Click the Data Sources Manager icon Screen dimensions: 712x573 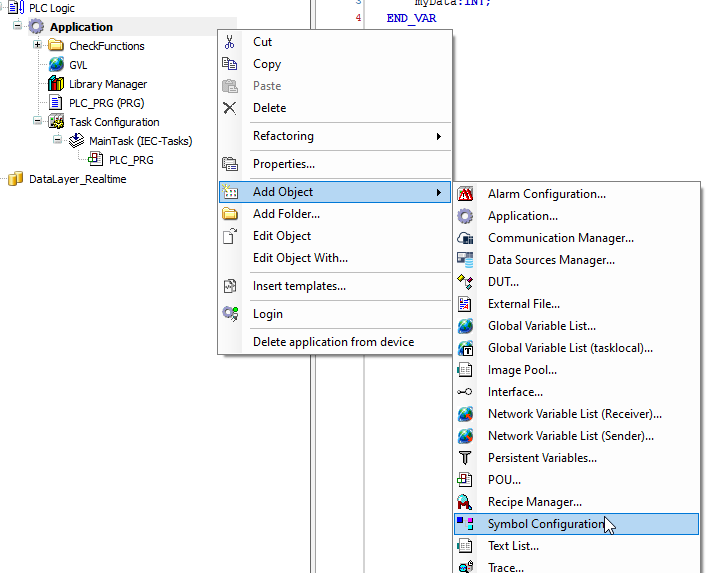[x=465, y=260]
